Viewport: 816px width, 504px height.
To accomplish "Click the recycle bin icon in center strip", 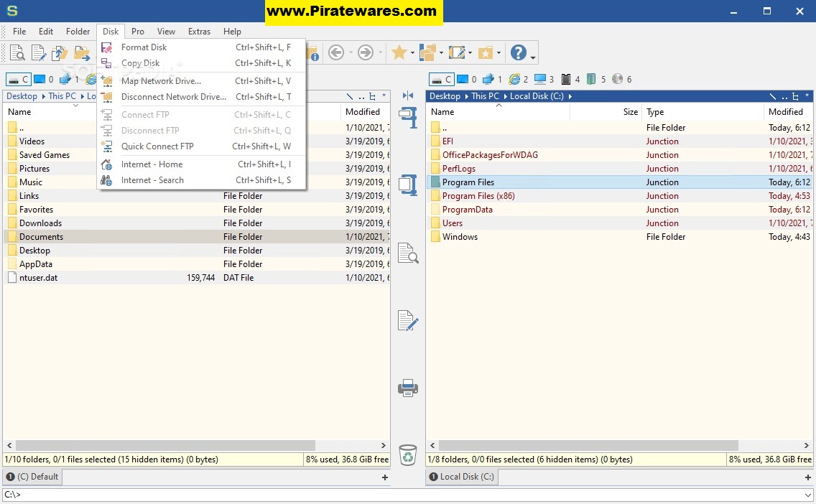I will coord(408,454).
